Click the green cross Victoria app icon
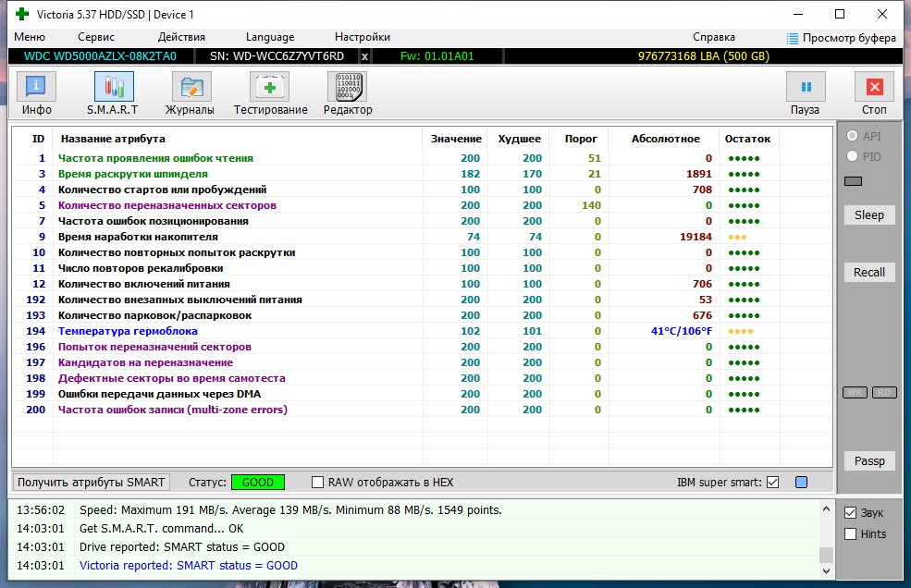The height and width of the screenshot is (588, 911). pos(22,14)
